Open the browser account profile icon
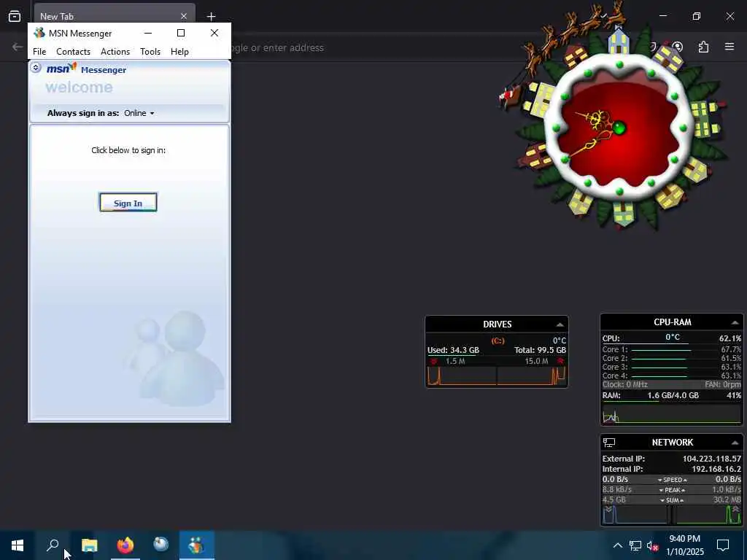747x560 pixels. (x=678, y=47)
